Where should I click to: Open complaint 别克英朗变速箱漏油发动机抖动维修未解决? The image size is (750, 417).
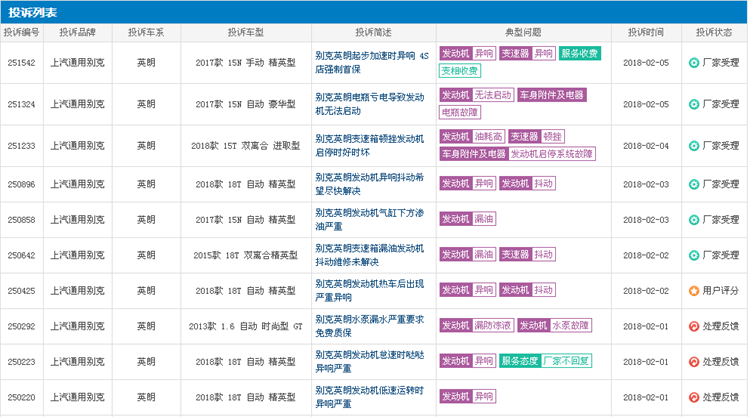(369, 255)
